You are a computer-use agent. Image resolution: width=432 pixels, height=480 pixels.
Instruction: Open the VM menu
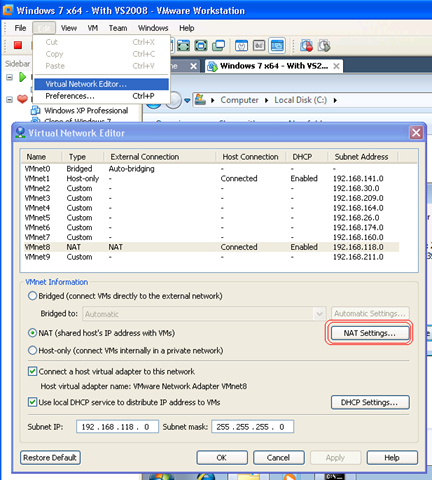point(93,28)
